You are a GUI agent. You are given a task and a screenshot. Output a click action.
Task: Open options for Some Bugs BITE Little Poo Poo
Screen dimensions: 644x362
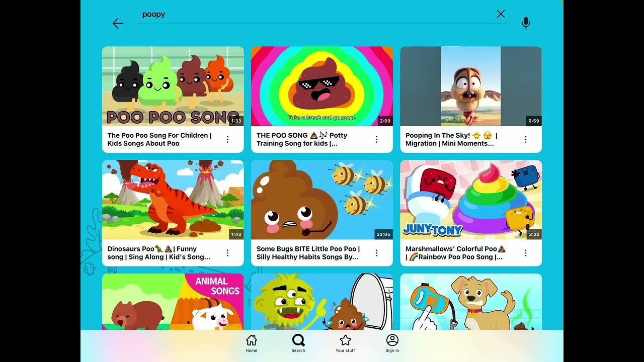[376, 253]
